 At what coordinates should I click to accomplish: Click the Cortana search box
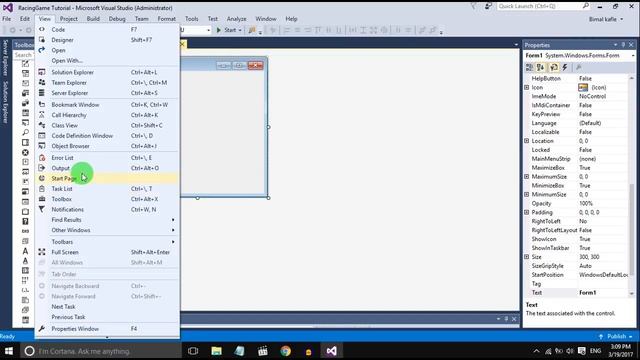tap(100, 351)
